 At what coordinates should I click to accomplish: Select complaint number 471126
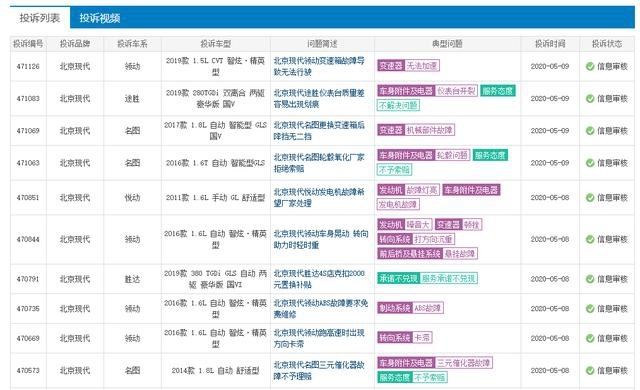tap(28, 66)
